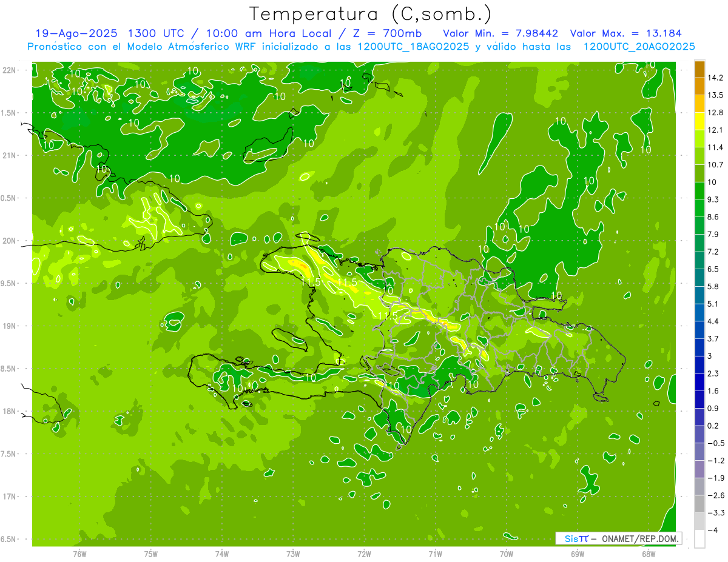Click the '-4' colorbar value
Image resolution: width=728 pixels, height=562 pixels.
coord(712,530)
